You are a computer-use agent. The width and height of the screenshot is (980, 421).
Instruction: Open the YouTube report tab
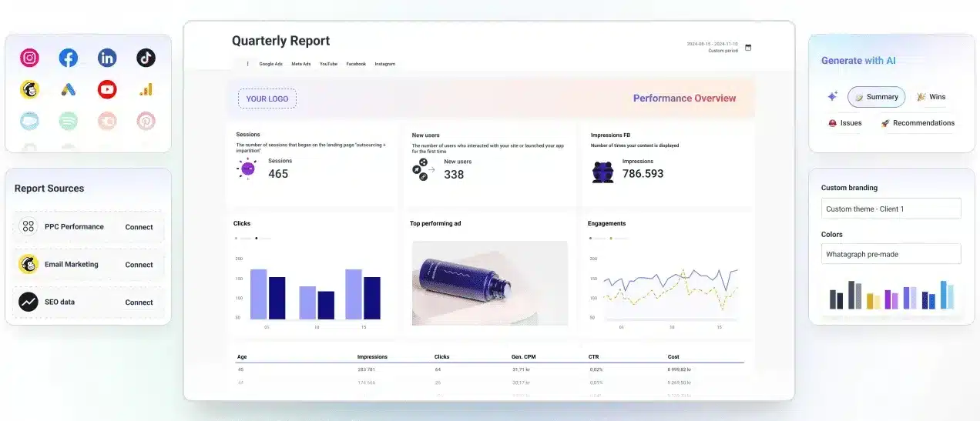click(328, 64)
